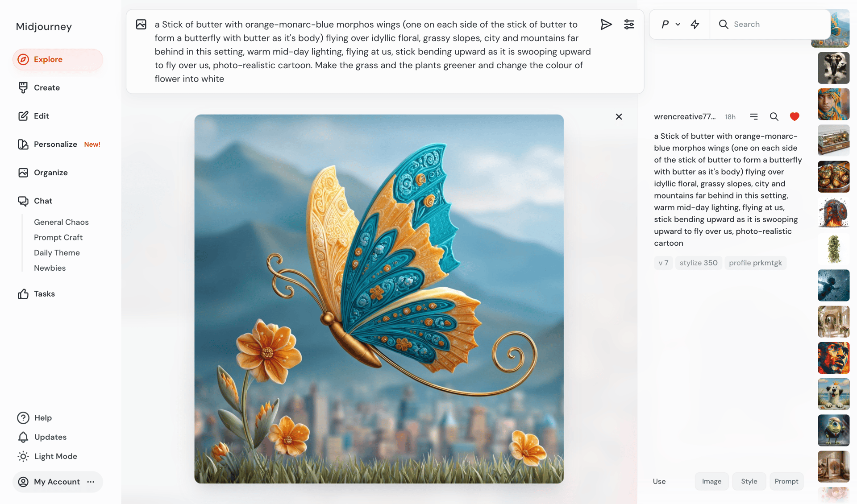
Task: Open the Newbies chat channel
Action: pyautogui.click(x=50, y=268)
